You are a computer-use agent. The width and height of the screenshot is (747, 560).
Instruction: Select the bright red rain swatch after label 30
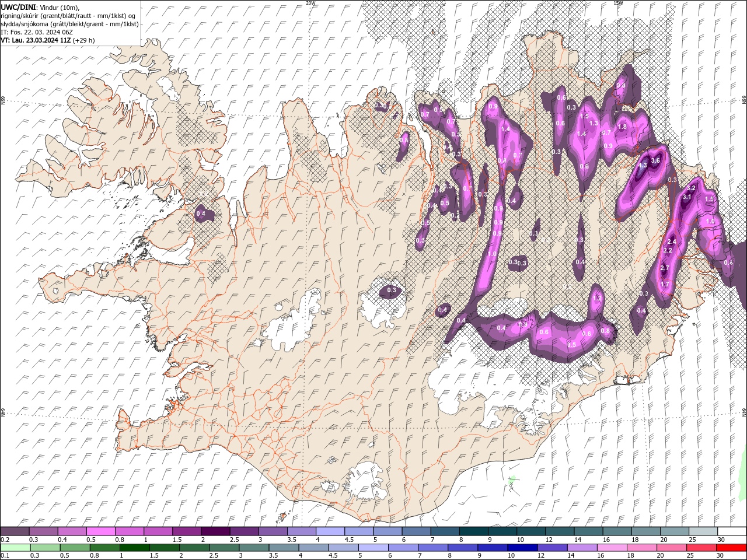(x=731, y=548)
